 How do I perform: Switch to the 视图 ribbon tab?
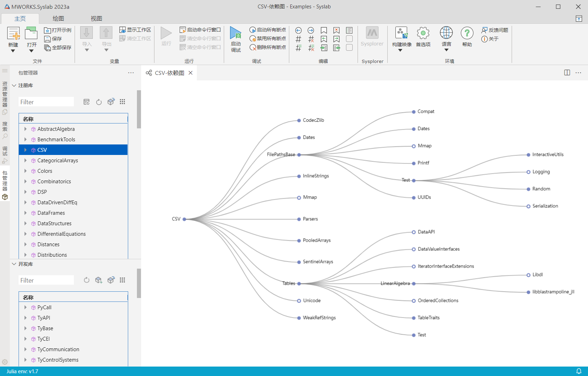click(x=96, y=19)
